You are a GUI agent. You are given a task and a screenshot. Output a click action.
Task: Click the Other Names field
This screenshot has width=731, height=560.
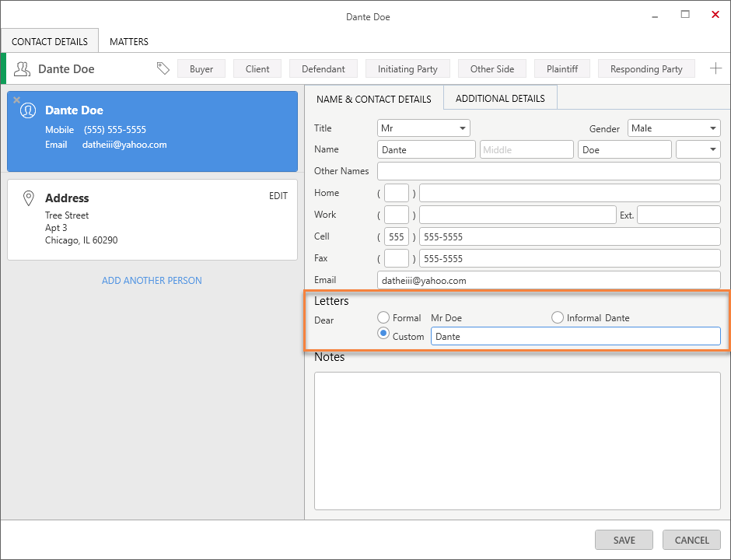pyautogui.click(x=549, y=171)
